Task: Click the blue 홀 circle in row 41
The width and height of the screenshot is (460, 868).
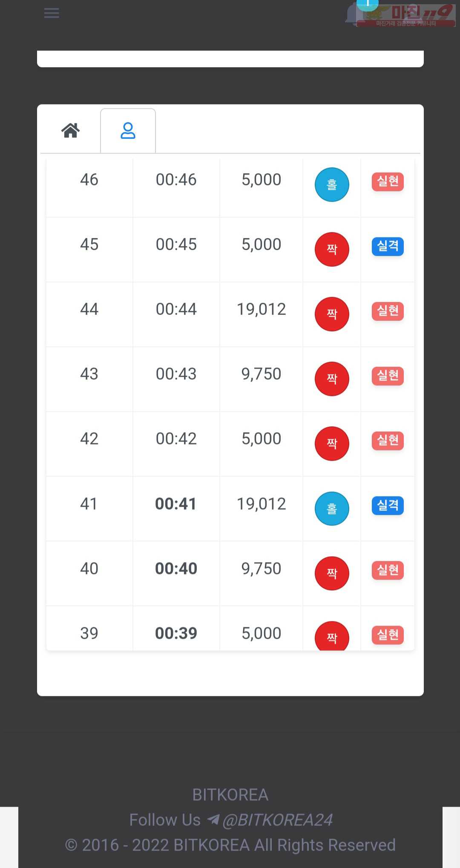Action: click(332, 508)
